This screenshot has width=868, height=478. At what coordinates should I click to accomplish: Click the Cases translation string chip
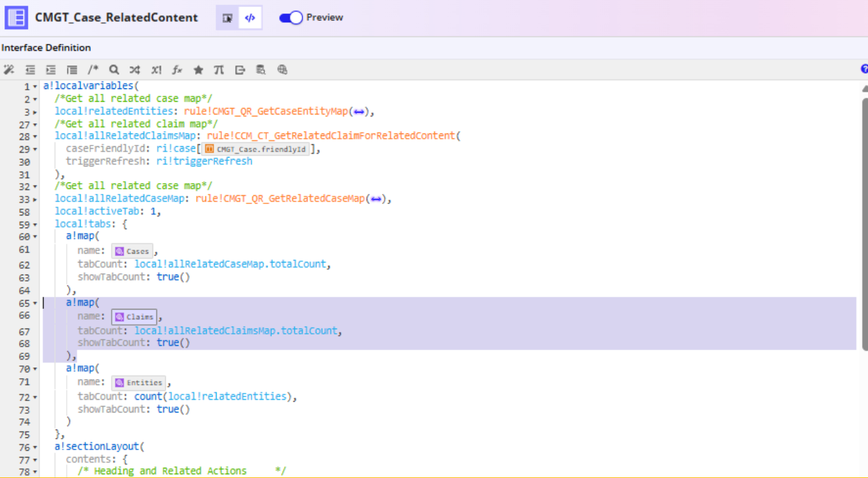(132, 251)
